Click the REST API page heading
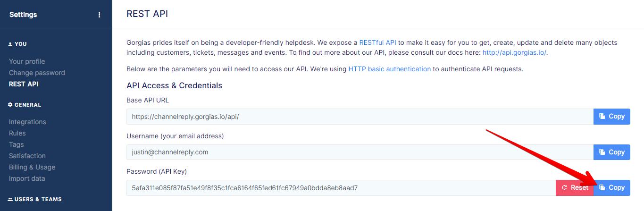Viewport: 644px width, 211px height. coord(147,14)
